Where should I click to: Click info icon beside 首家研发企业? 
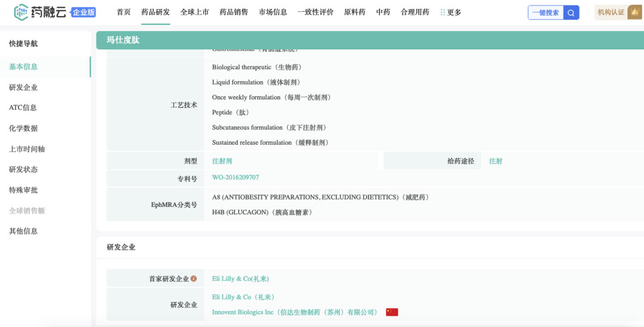coord(194,279)
